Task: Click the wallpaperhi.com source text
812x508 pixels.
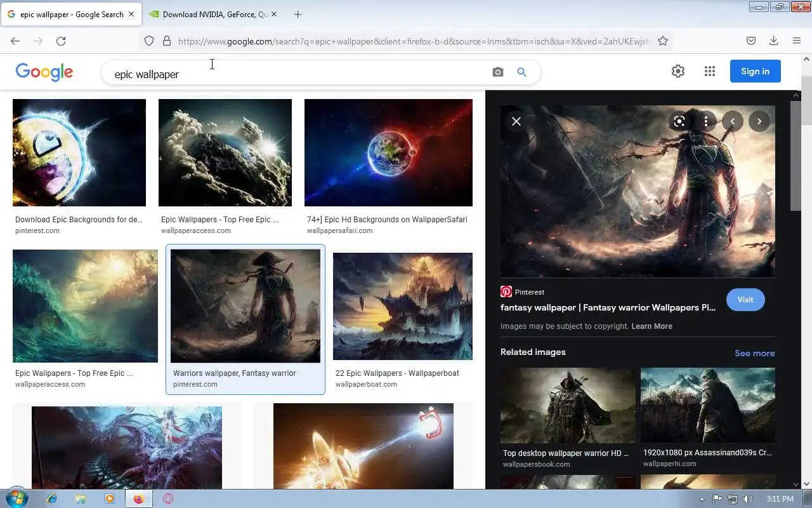Action: [x=669, y=464]
